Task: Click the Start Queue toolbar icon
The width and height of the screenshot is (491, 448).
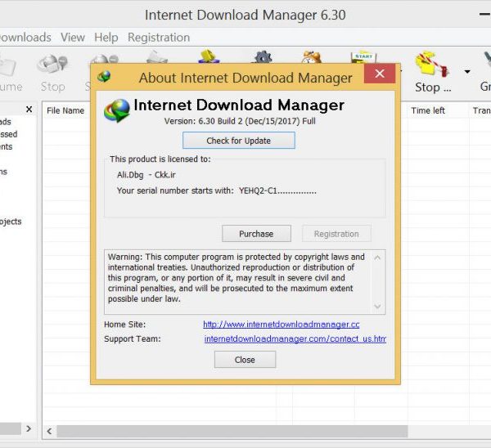Action: (363, 59)
